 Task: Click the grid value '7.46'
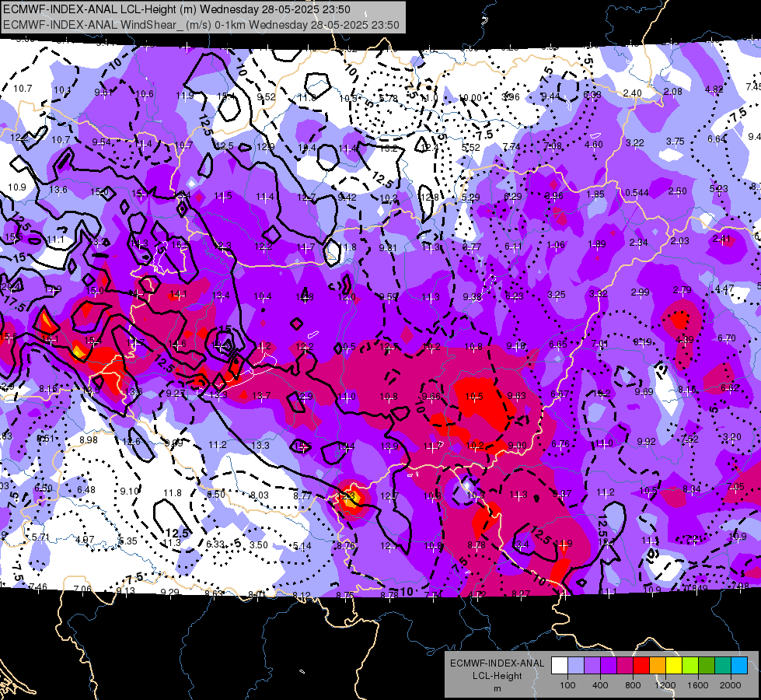coord(38,586)
